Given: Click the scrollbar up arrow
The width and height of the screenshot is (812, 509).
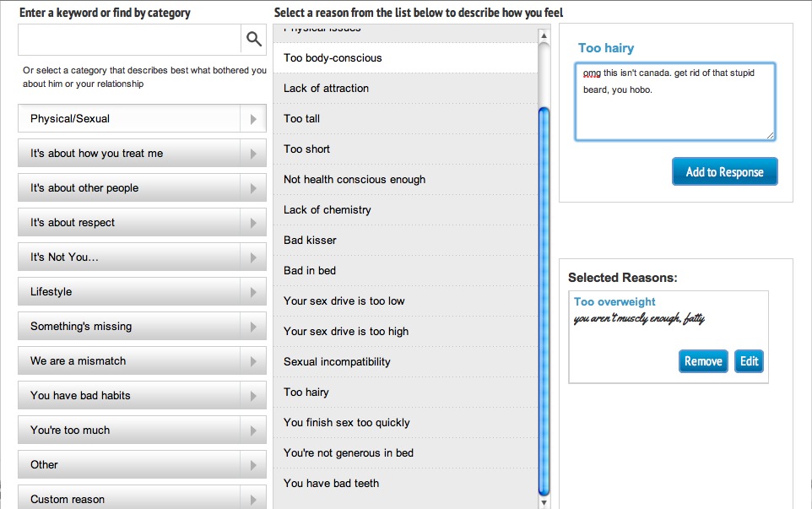Looking at the screenshot, I should 544,35.
